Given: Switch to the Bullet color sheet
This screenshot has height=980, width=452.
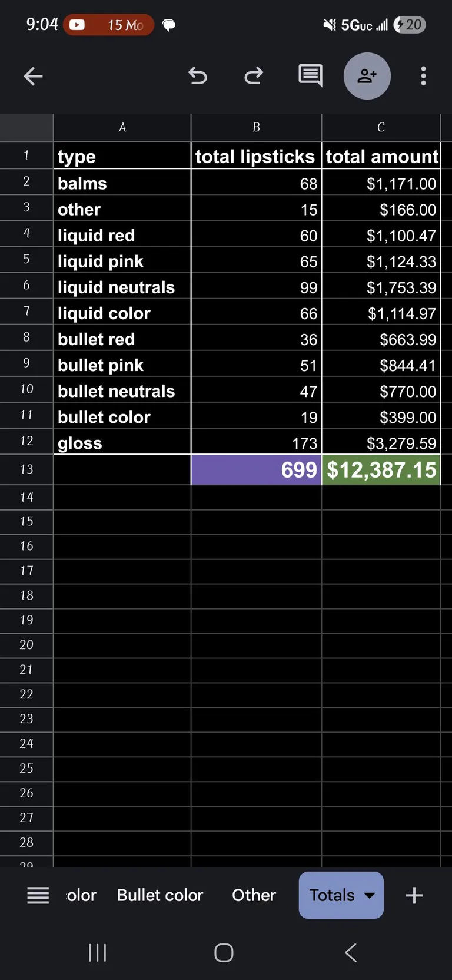Looking at the screenshot, I should 160,895.
